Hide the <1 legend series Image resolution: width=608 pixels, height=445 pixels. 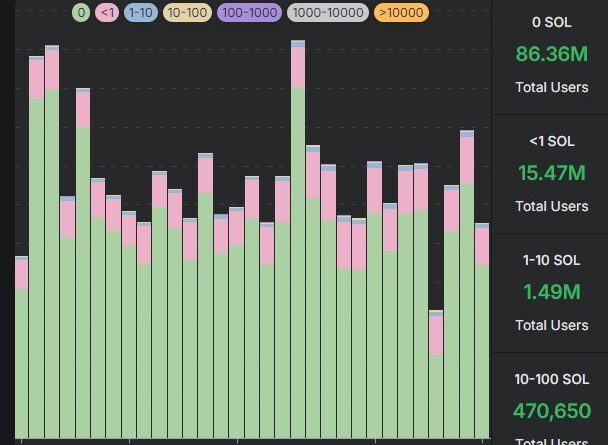pyautogui.click(x=108, y=13)
